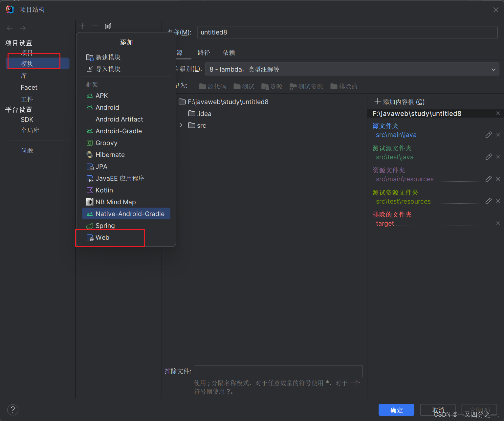Choose APK framework entry
Viewport: 504px width, 421px height.
point(126,96)
